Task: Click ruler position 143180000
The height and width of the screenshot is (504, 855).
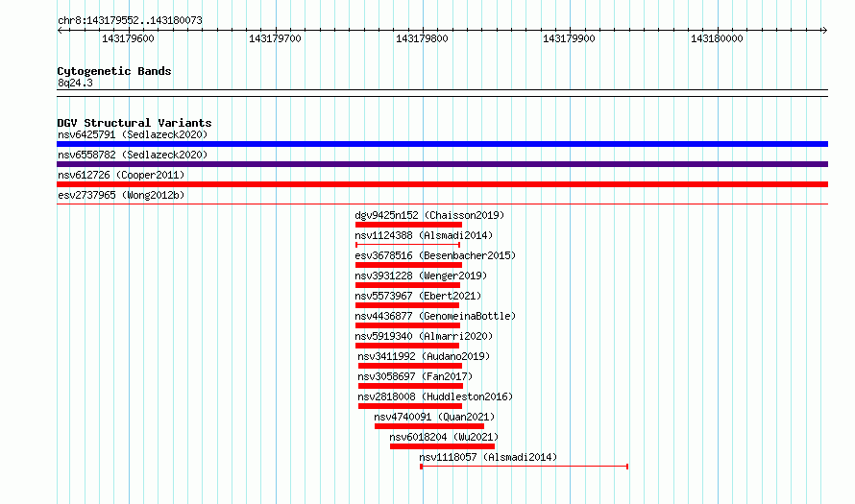Action: tap(717, 38)
